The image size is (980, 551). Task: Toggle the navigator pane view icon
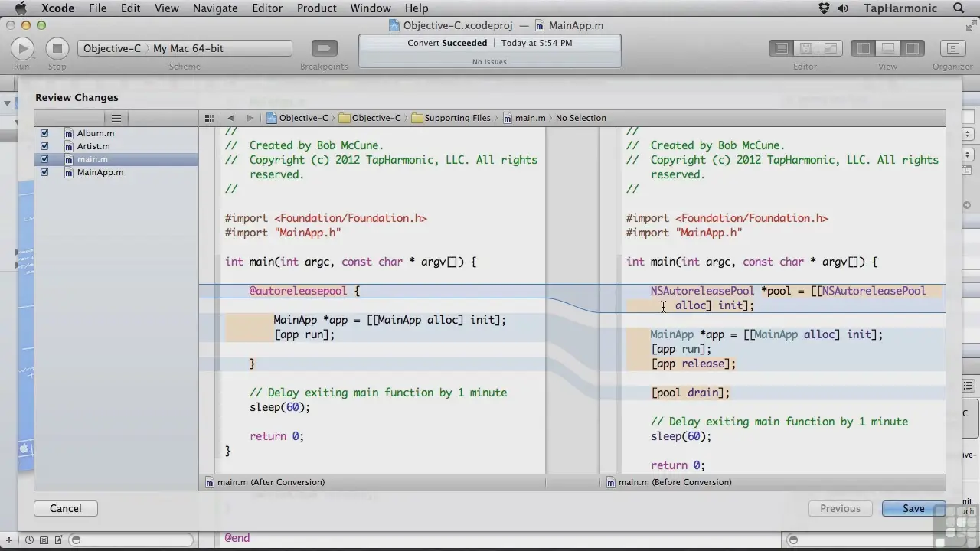864,48
